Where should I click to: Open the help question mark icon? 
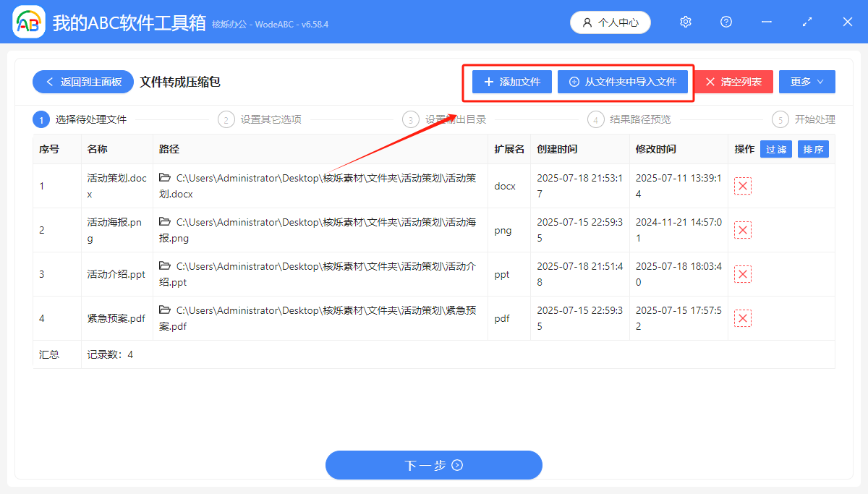point(726,22)
